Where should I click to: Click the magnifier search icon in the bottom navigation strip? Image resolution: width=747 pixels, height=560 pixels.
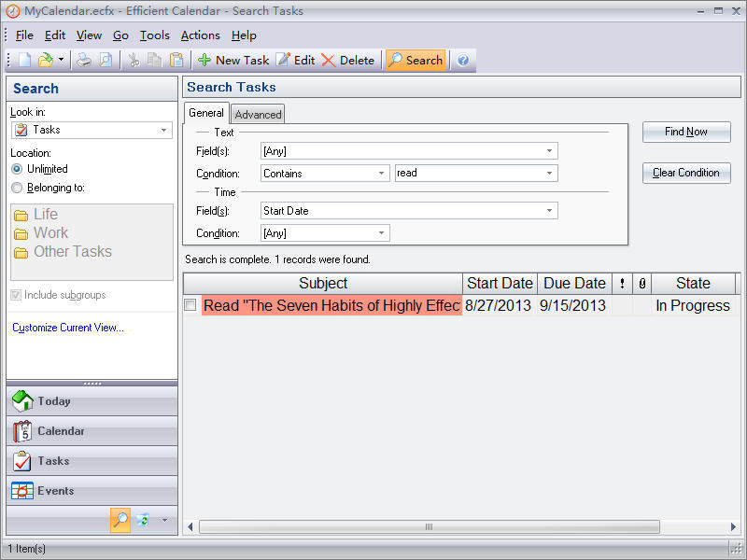click(x=120, y=520)
